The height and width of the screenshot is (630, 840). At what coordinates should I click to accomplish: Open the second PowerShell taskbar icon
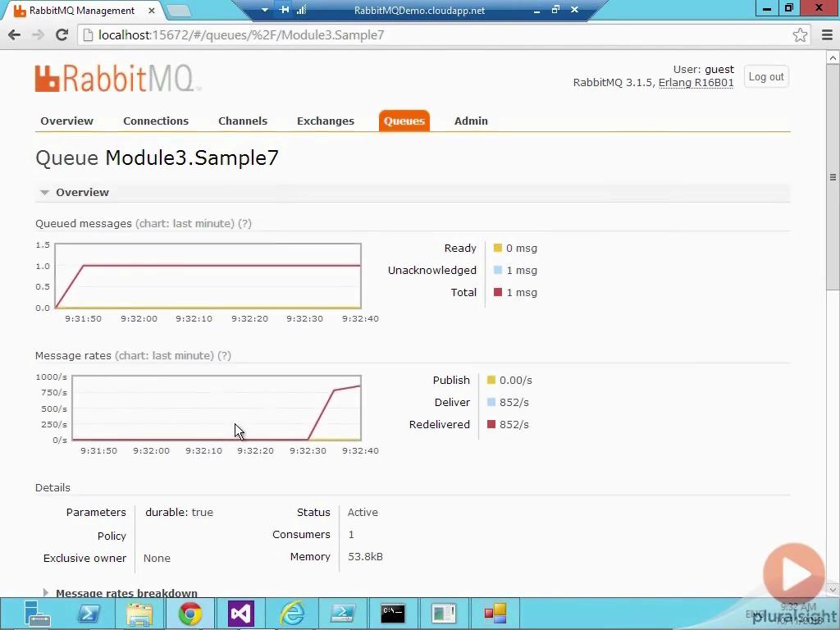342,614
